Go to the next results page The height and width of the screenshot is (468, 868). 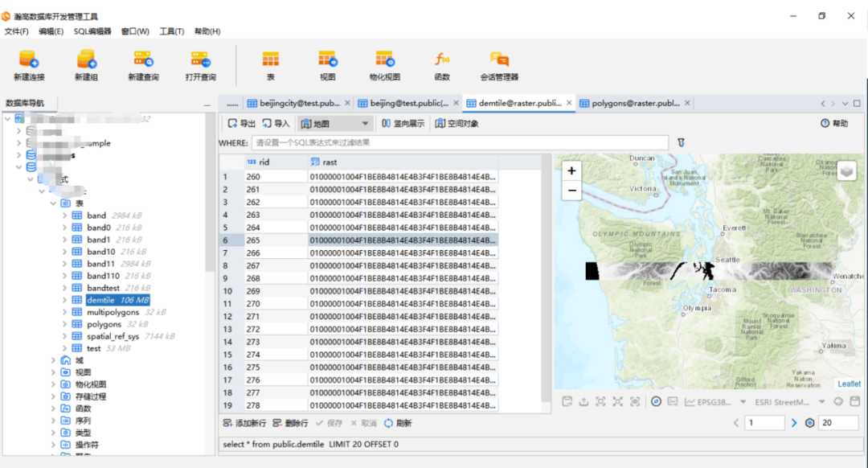[794, 423]
